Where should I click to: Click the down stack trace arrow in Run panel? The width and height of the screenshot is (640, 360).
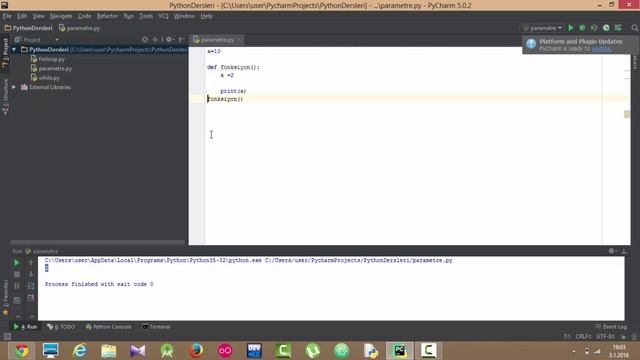click(x=31, y=274)
